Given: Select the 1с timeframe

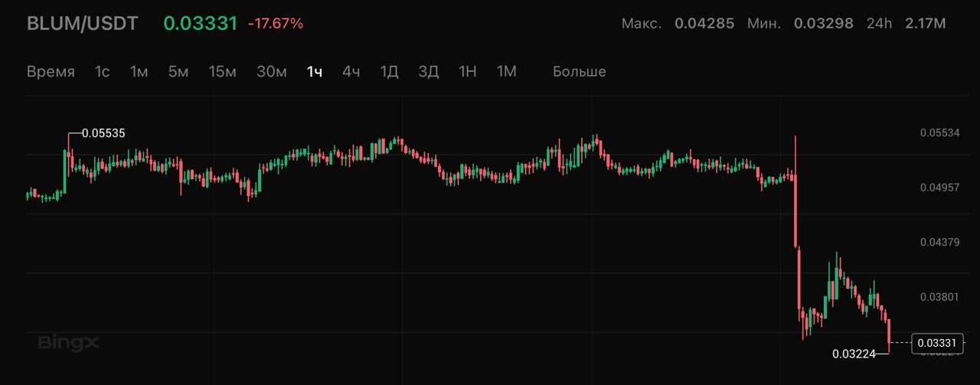Looking at the screenshot, I should [x=102, y=72].
